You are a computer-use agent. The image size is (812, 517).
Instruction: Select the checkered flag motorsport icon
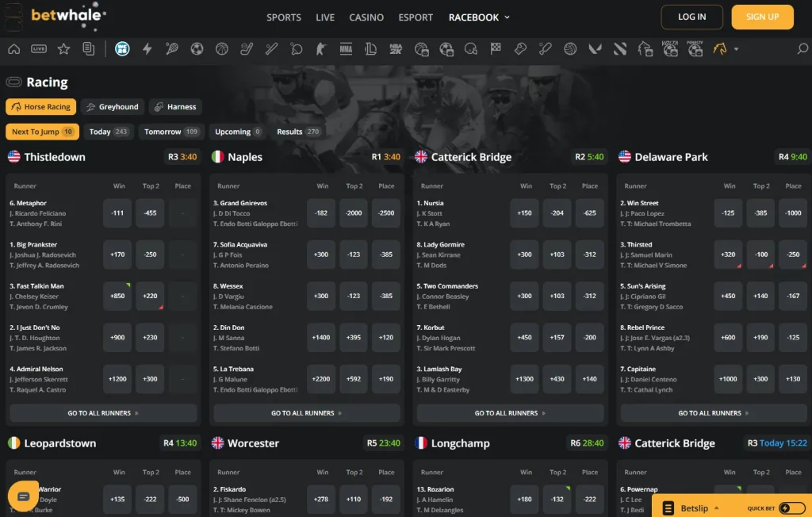pos(496,48)
